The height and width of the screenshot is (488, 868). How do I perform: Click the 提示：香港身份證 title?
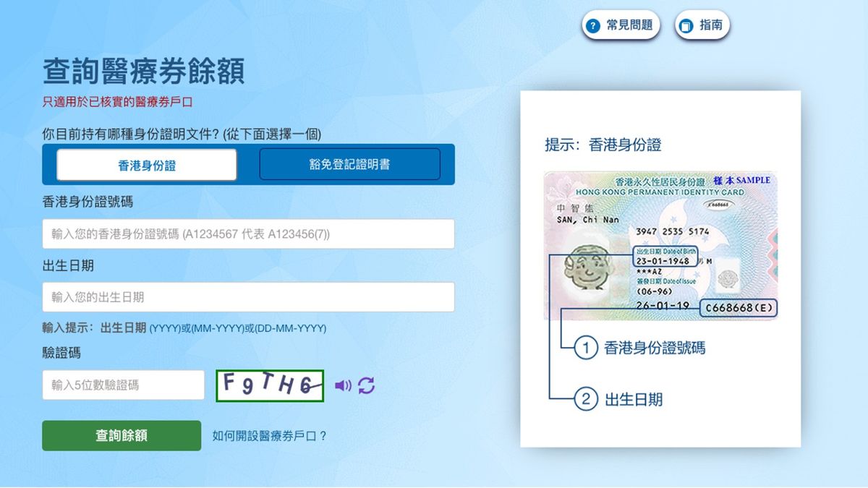[x=603, y=145]
